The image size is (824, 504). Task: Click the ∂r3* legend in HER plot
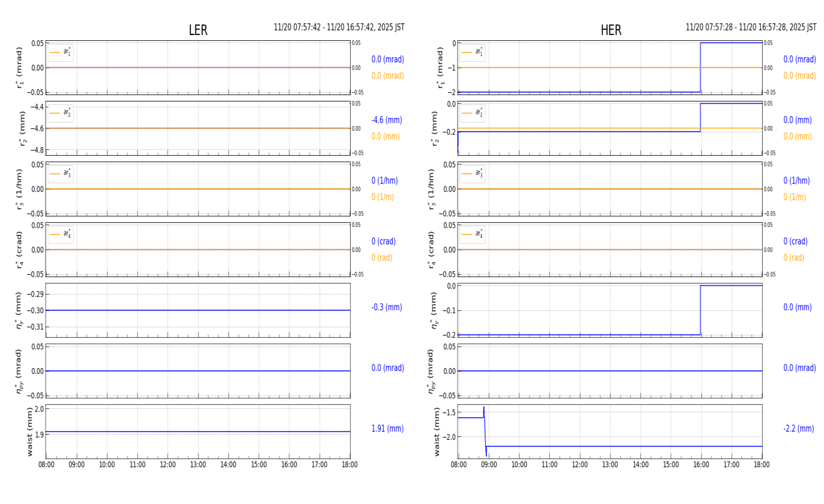click(x=473, y=174)
